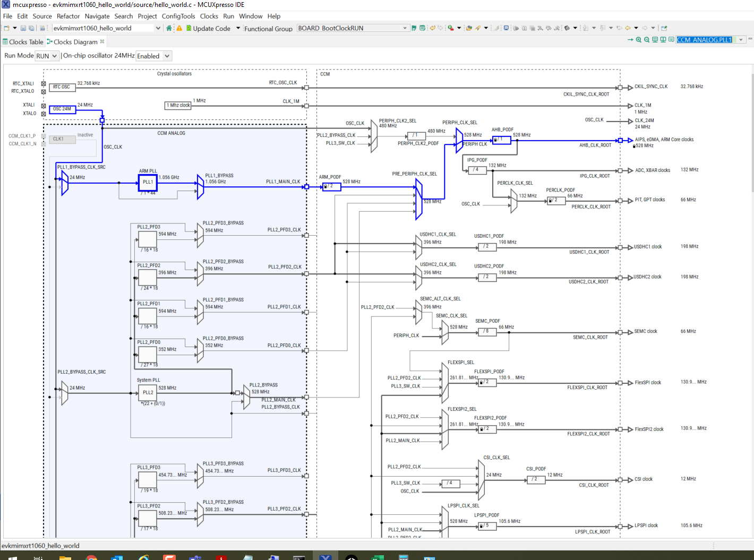
Task: Click the Back navigation arrow in the toolbar
Action: tap(627, 28)
